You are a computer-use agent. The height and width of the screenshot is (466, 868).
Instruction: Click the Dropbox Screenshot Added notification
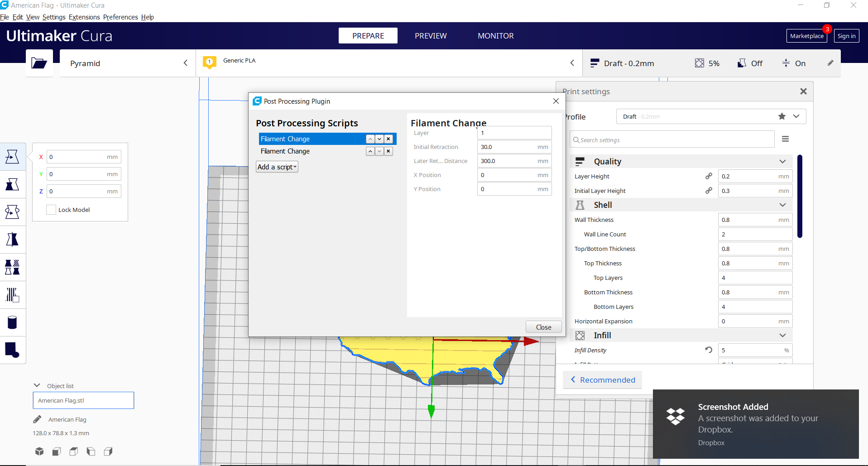click(756, 424)
